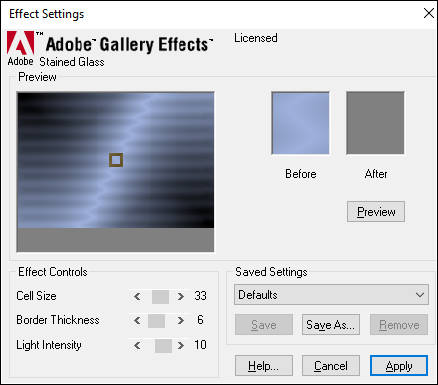Increase Light Intensity with right arrow
This screenshot has height=385, width=438.
(181, 345)
